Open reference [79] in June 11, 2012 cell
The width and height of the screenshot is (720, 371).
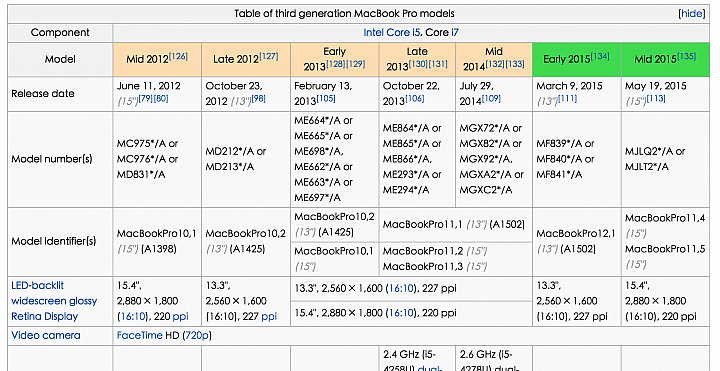(x=146, y=98)
